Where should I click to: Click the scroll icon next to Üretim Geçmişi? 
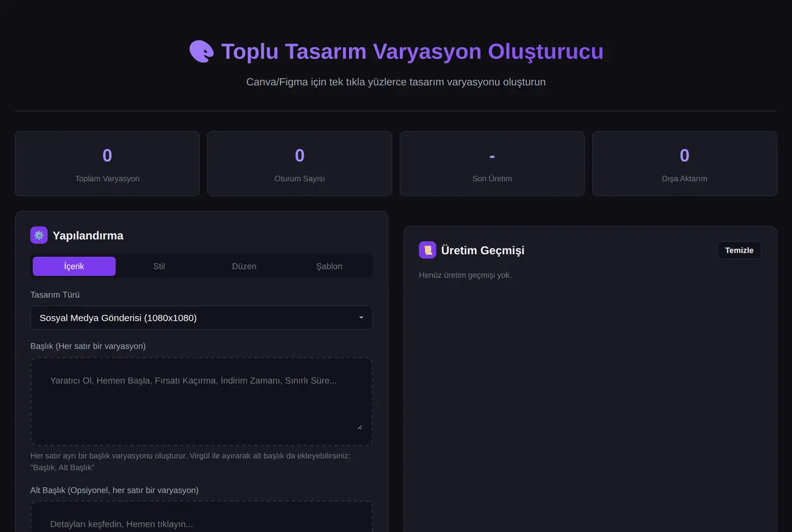tap(428, 250)
